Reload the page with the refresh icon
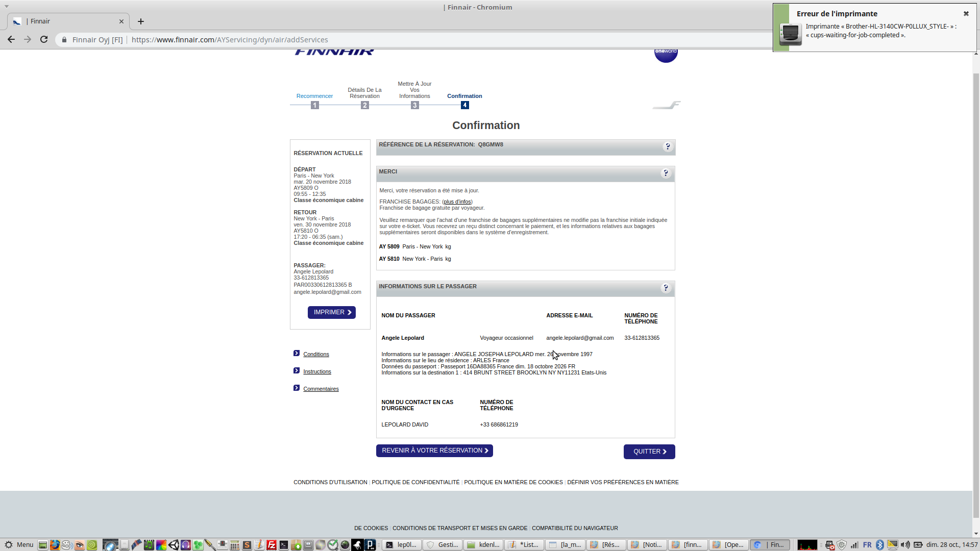 coord(44,39)
